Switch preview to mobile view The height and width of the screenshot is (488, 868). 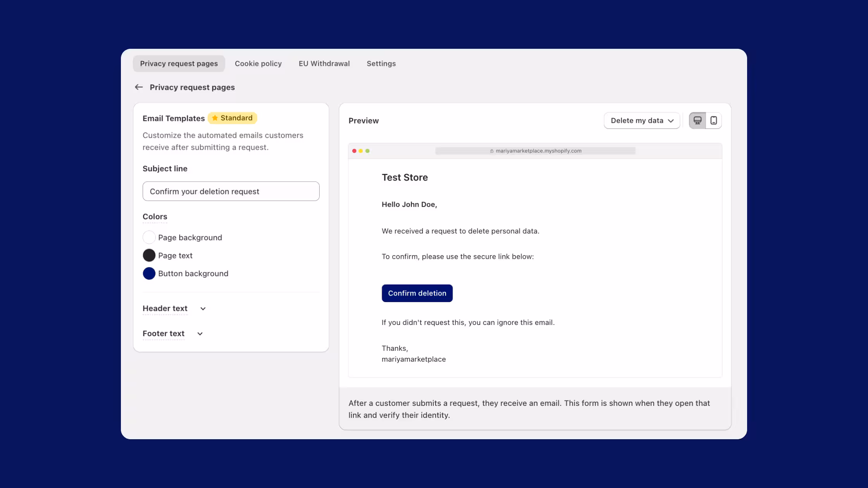click(713, 120)
